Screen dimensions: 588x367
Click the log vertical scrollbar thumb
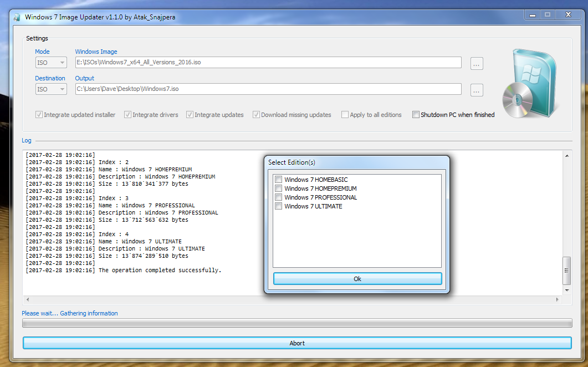(566, 271)
